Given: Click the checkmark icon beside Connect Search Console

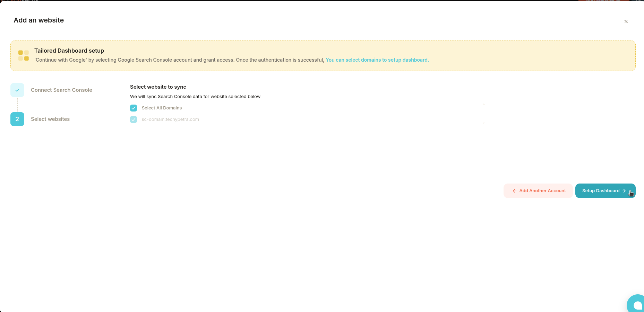Looking at the screenshot, I should click(17, 90).
